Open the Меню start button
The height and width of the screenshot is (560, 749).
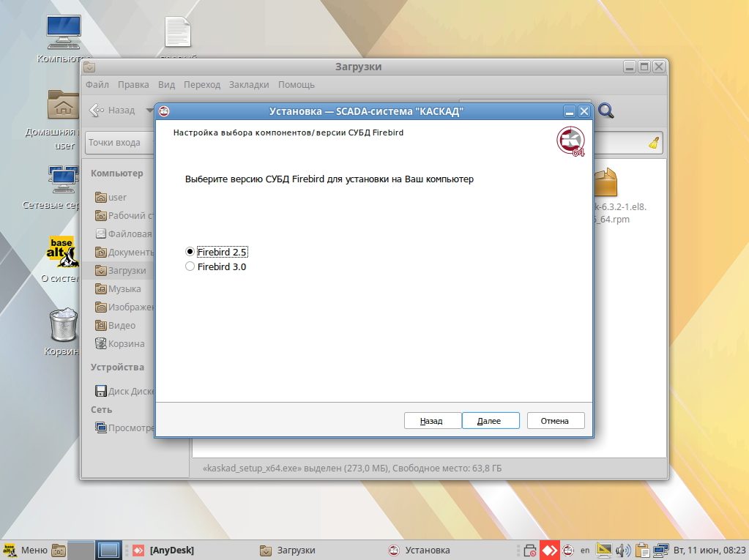coord(26,550)
